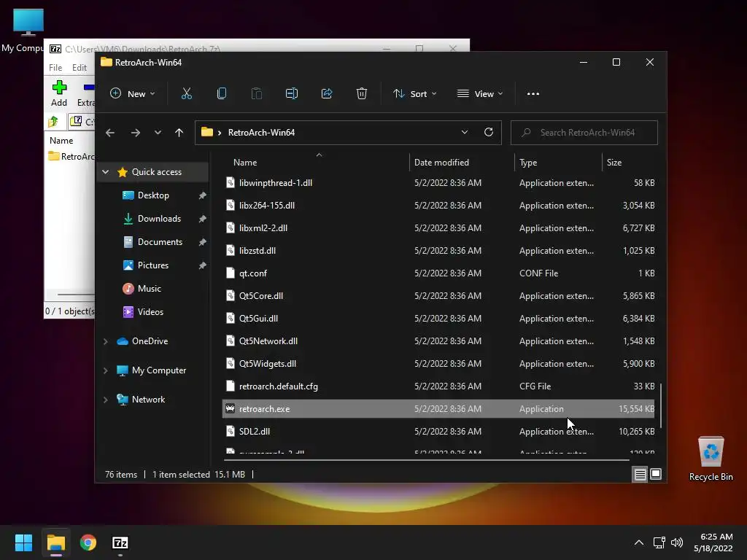Go forward with the right arrow
Viewport: 747px width, 560px height.
[x=135, y=133]
